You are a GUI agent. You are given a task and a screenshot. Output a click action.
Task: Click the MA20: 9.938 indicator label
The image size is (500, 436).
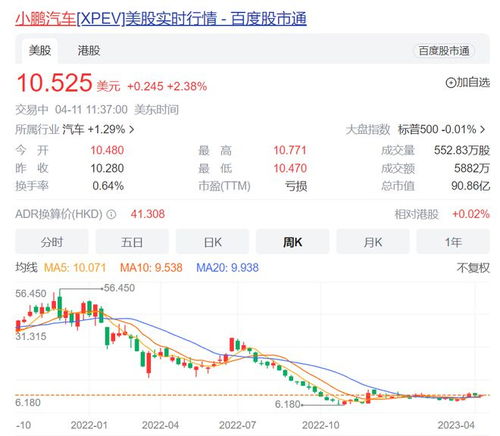coord(227,268)
